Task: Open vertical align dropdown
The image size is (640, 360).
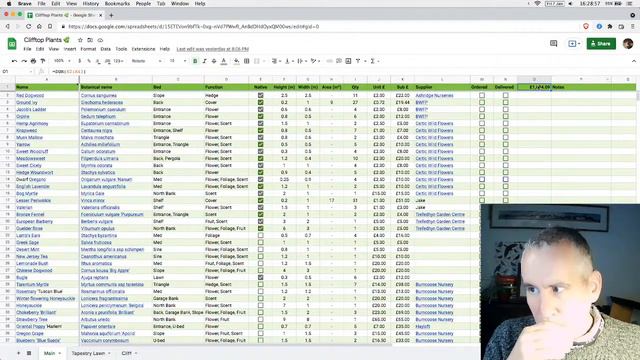Action: click(x=289, y=61)
